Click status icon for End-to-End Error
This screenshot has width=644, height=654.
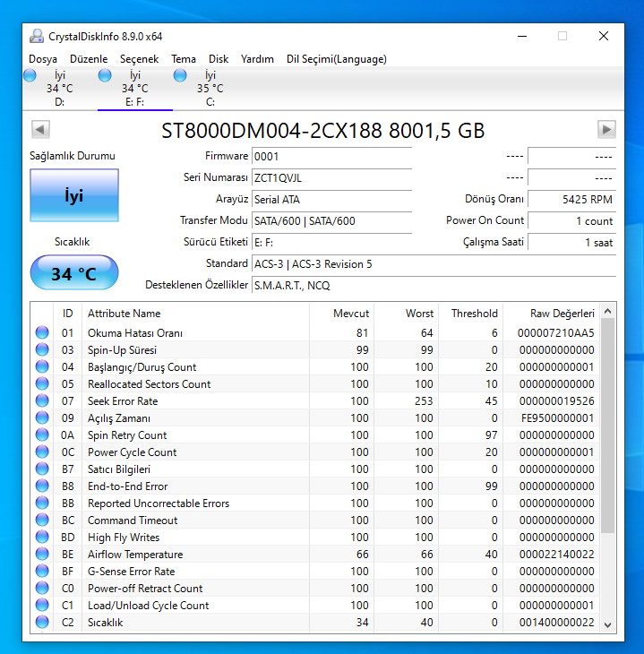[42, 486]
